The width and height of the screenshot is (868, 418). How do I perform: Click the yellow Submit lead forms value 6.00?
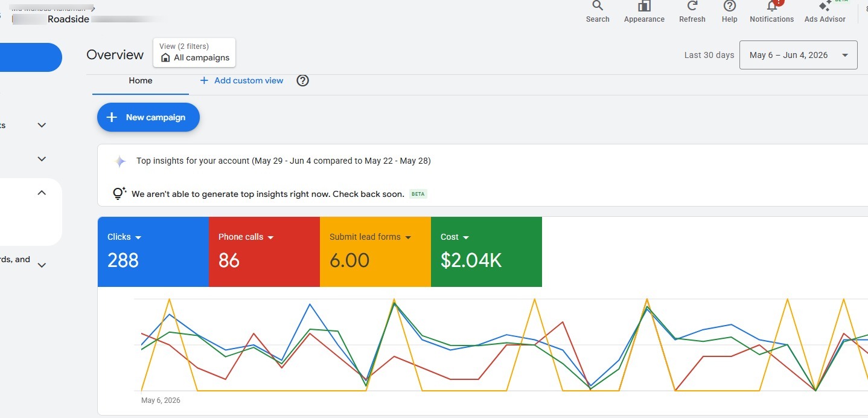[349, 260]
